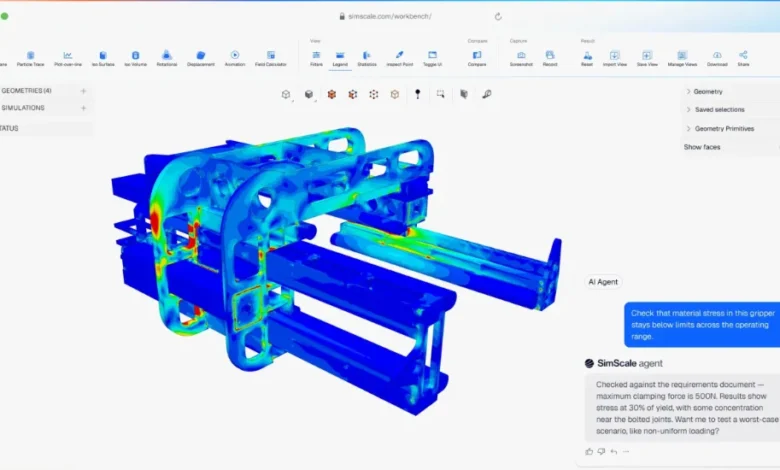Share the project
The image size is (780, 470).
[743, 58]
